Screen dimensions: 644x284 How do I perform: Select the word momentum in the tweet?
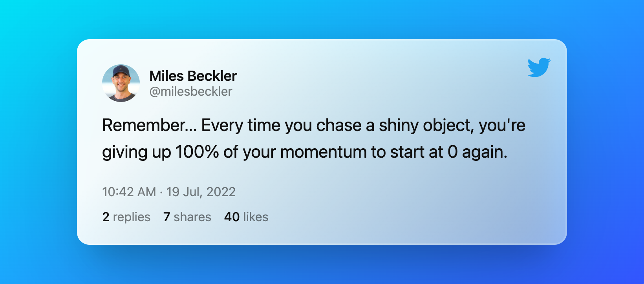click(x=323, y=152)
